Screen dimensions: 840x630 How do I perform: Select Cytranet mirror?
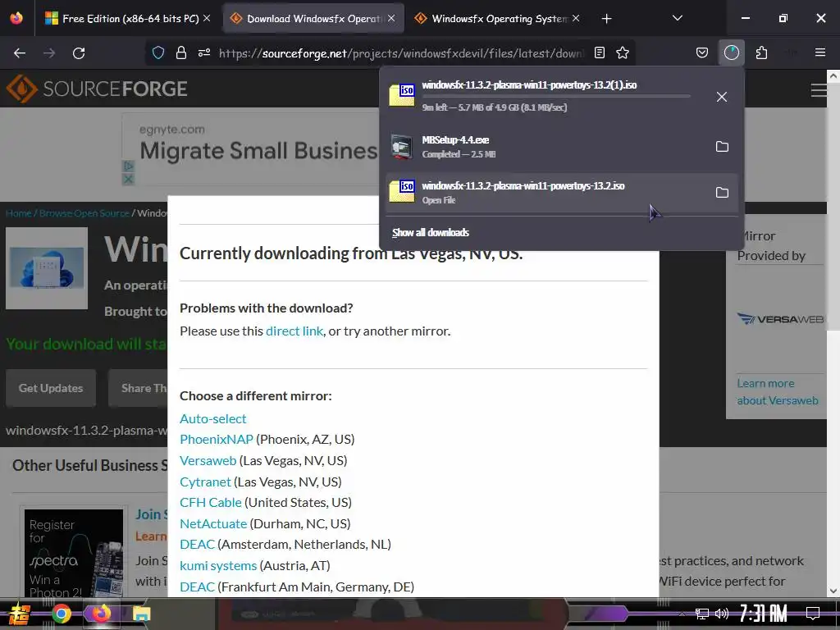(x=205, y=482)
